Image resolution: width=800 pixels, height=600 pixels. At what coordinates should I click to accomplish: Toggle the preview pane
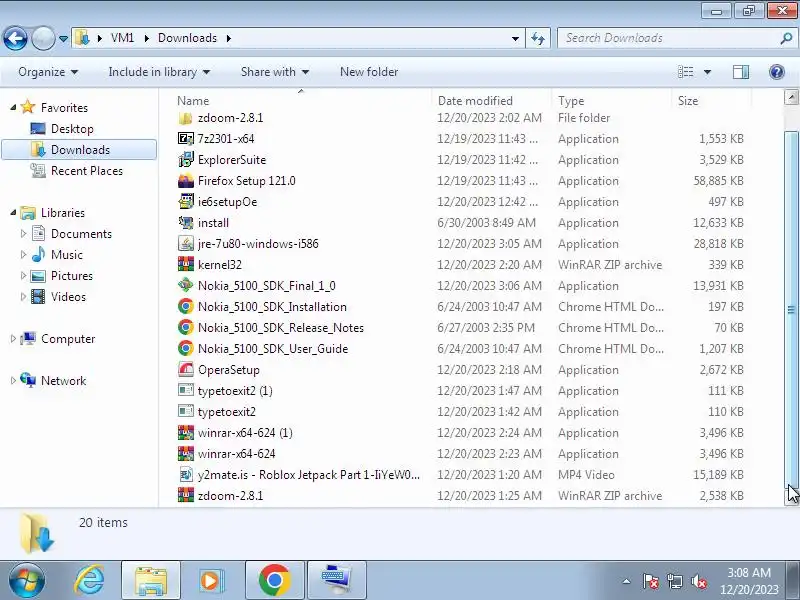point(741,72)
